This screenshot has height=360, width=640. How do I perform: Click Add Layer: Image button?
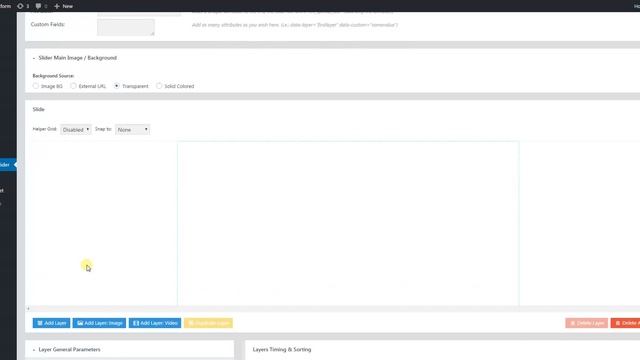(x=100, y=323)
